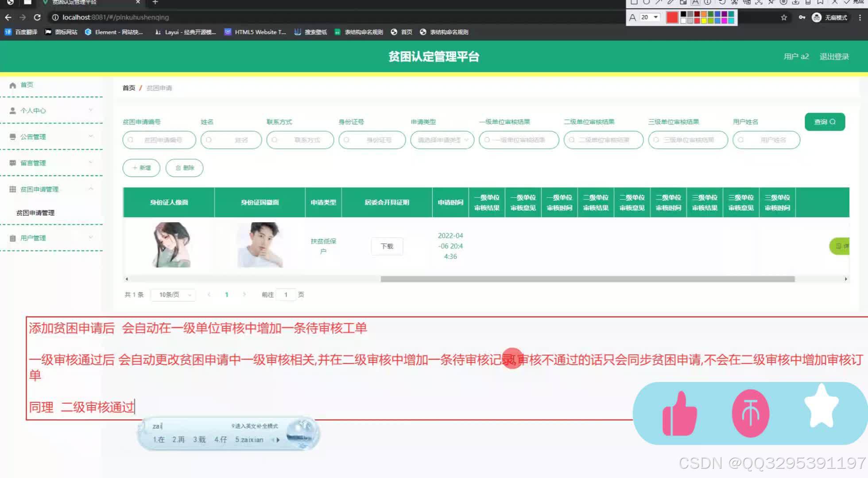
Task: Click the icon beside 用户管理 in sidebar
Action: 12,238
